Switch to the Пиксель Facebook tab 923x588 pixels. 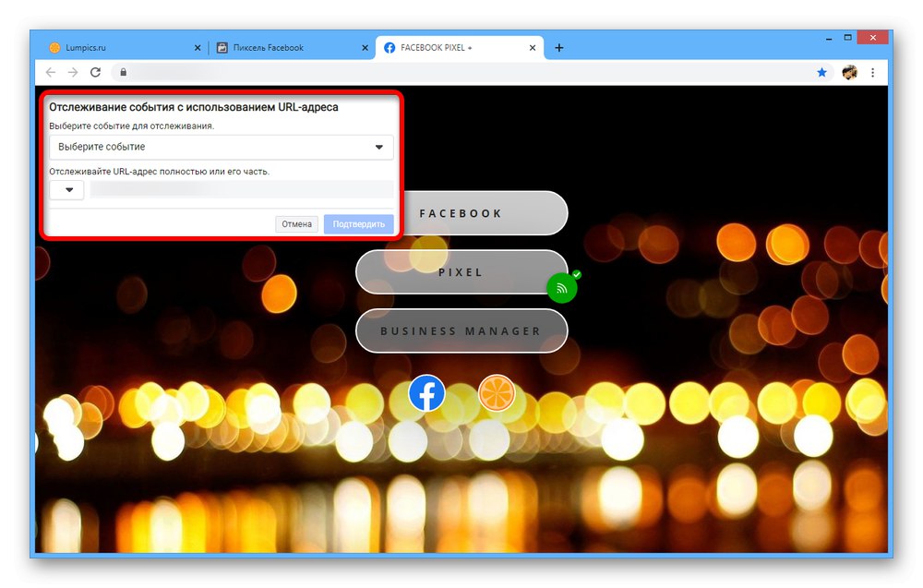pos(293,48)
